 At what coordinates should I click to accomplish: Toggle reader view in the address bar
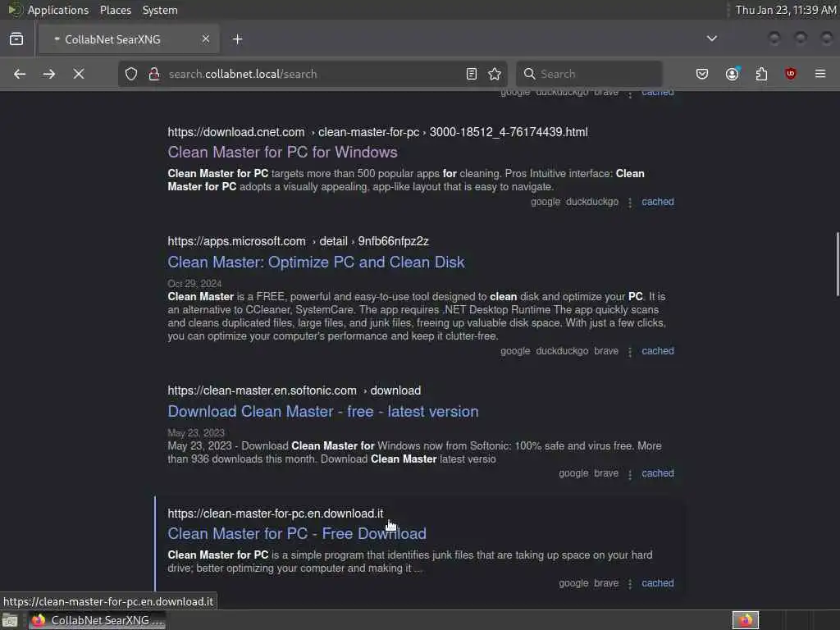tap(472, 74)
